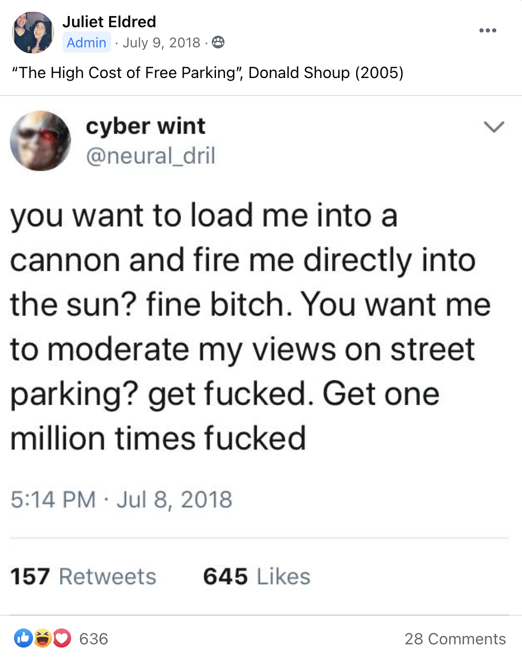Click the 157 Retweets count
522x660 pixels.
[83, 576]
